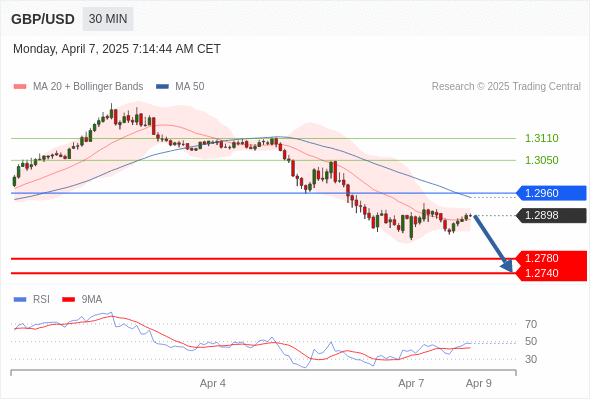
Task: Click the RSI legend label
Action: tap(41, 300)
